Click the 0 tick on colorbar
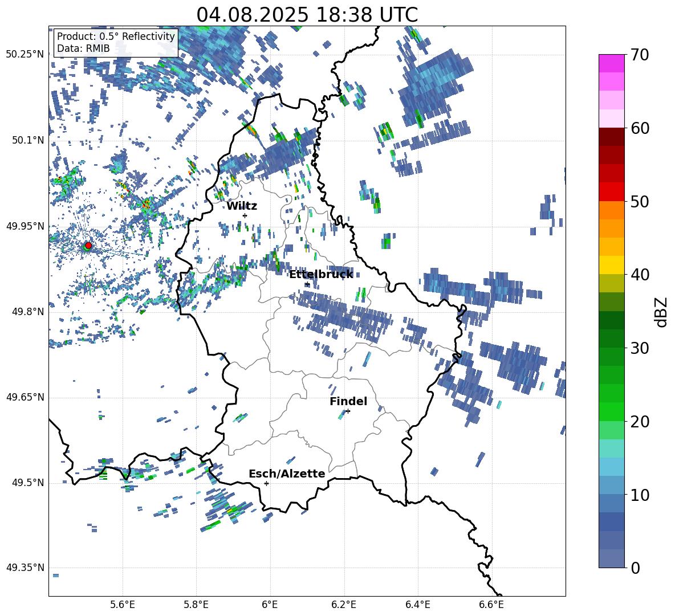The height and width of the screenshot is (616, 675). (635, 568)
